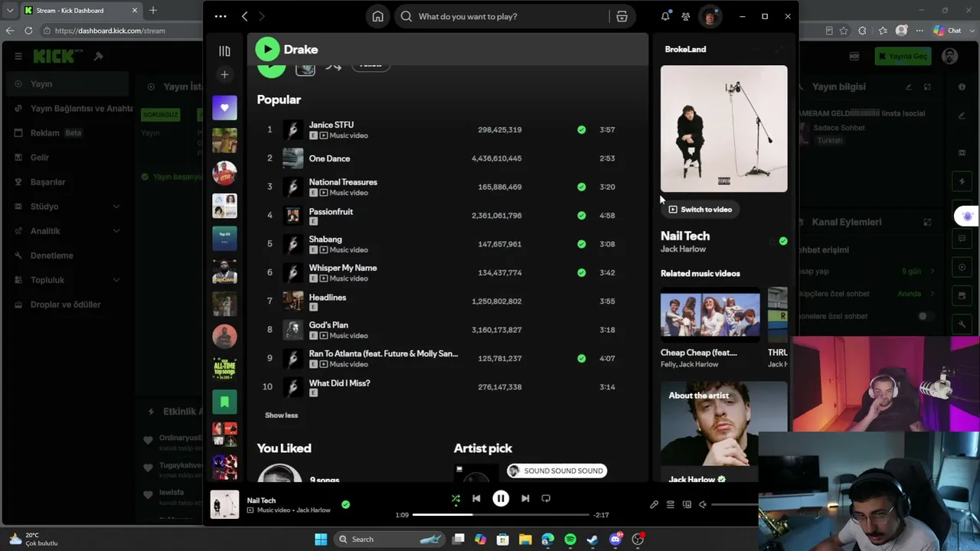Open Spotify notifications bell
Image resolution: width=980 pixels, height=551 pixels.
pos(665,16)
